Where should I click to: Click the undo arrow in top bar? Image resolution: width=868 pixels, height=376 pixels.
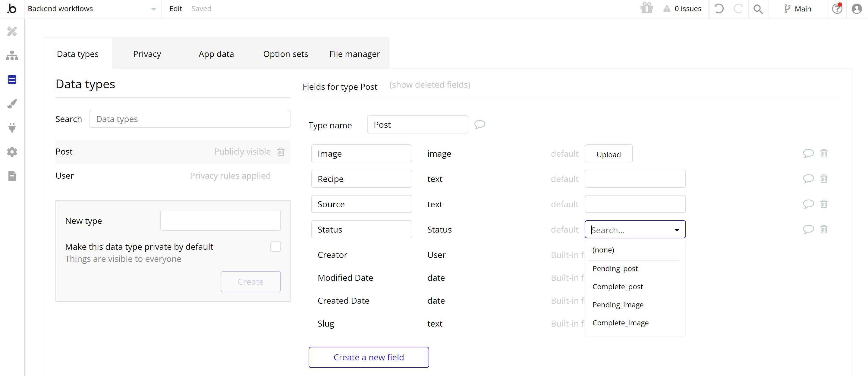(719, 9)
